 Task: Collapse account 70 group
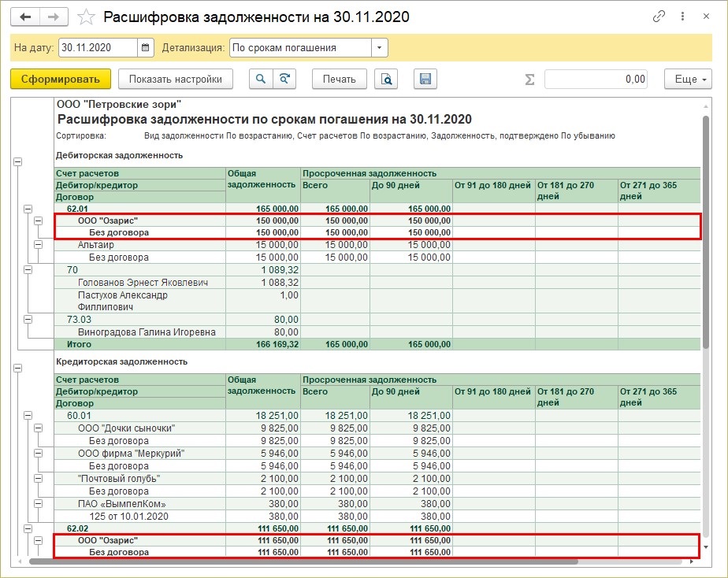[x=28, y=269]
